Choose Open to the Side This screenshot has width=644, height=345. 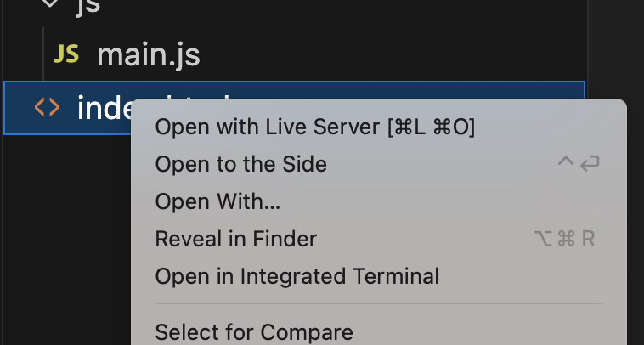(x=240, y=164)
